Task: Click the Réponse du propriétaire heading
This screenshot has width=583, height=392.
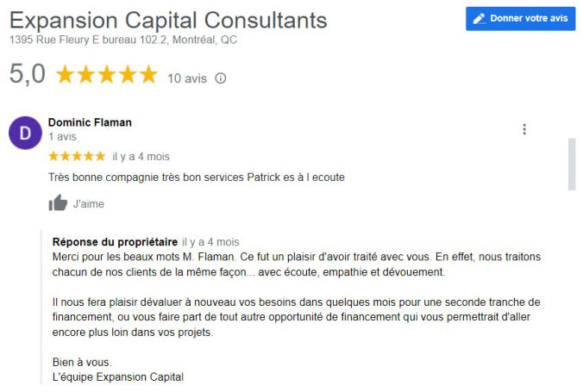Action: (115, 242)
